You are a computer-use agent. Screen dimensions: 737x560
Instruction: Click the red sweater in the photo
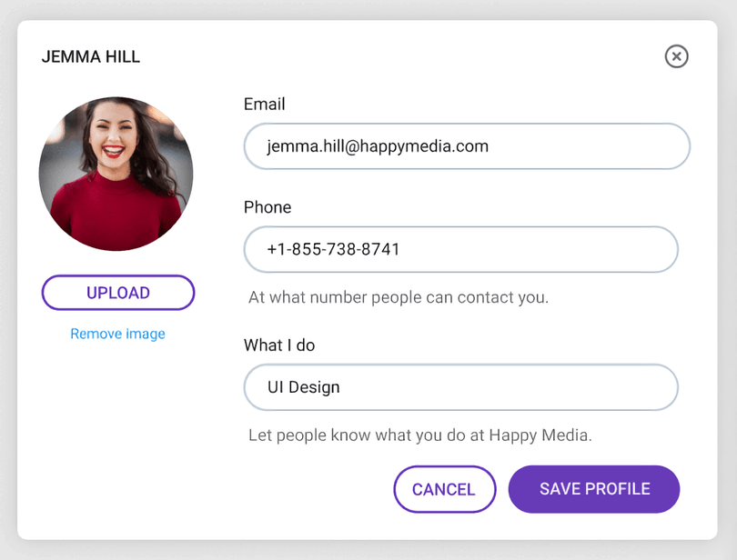coord(116,212)
